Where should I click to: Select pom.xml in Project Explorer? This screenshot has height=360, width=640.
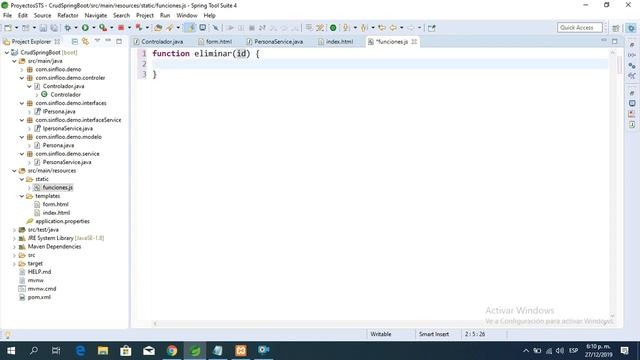point(39,297)
